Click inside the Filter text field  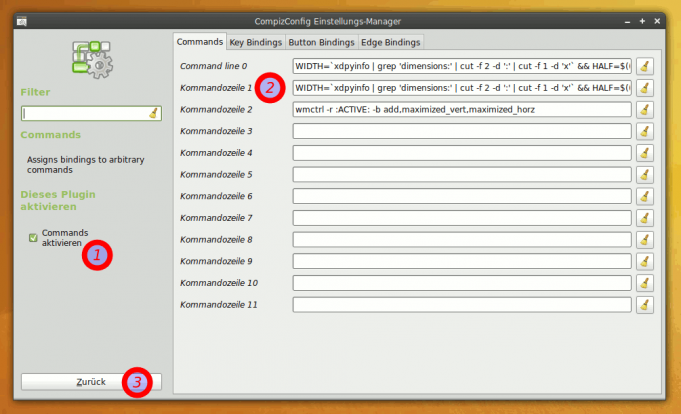[83, 113]
